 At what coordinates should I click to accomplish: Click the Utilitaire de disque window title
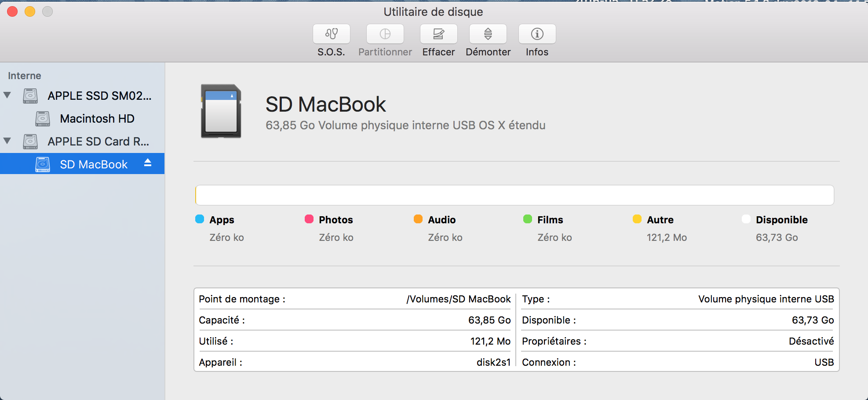pyautogui.click(x=433, y=12)
